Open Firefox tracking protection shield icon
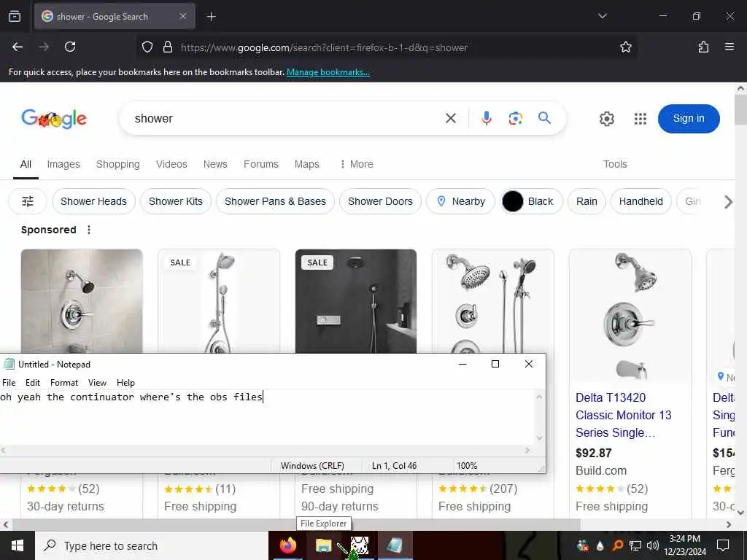This screenshot has height=560, width=747. click(147, 47)
